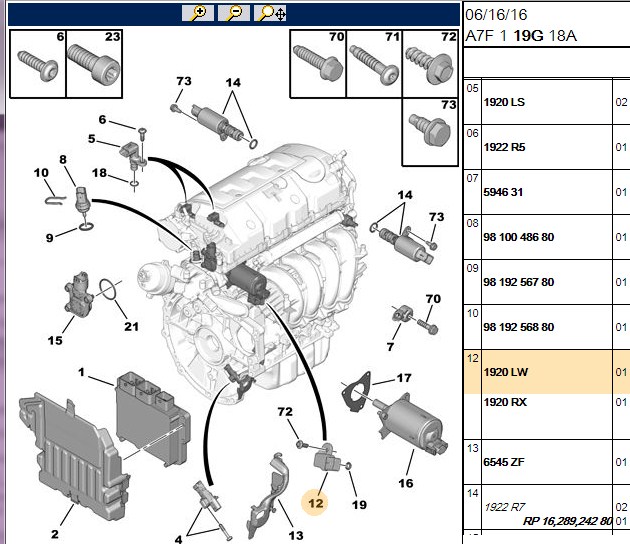Click screw 23 thumbnail box

(94, 63)
